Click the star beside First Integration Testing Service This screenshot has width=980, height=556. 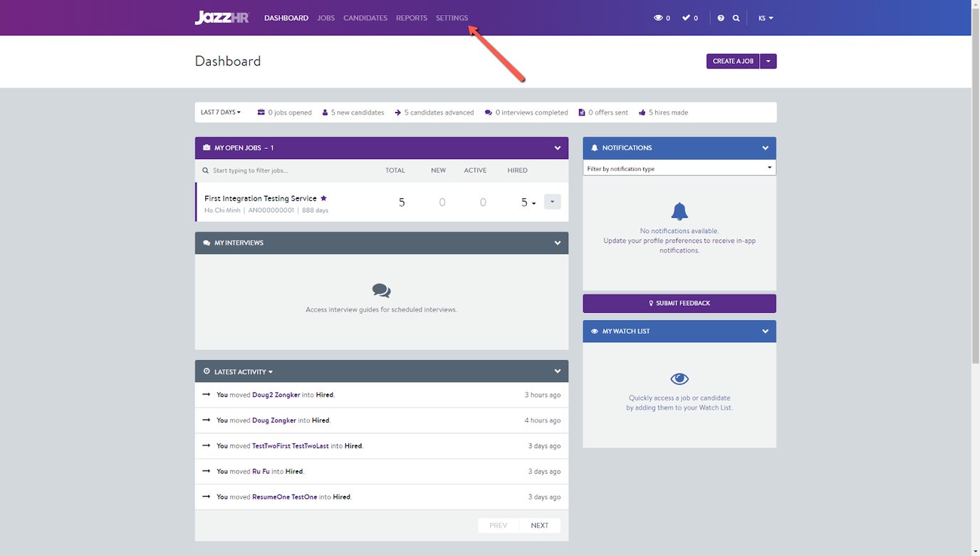[323, 198]
